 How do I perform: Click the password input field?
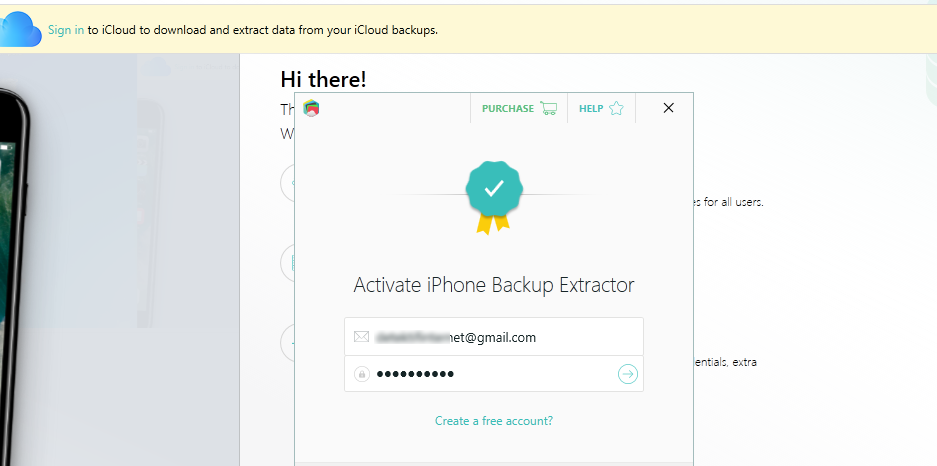(x=494, y=374)
